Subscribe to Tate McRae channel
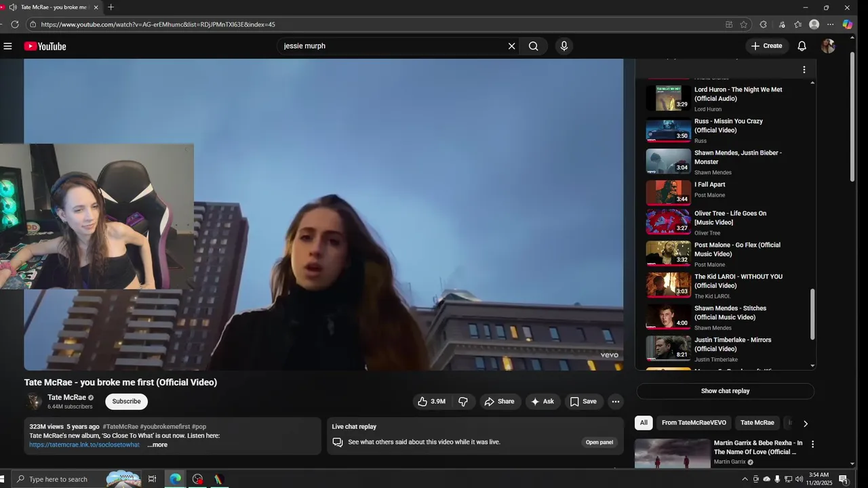This screenshot has height=488, width=868. click(126, 401)
